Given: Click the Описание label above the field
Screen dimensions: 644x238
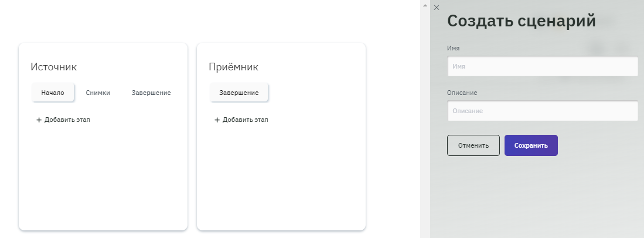Looking at the screenshot, I should point(463,92).
